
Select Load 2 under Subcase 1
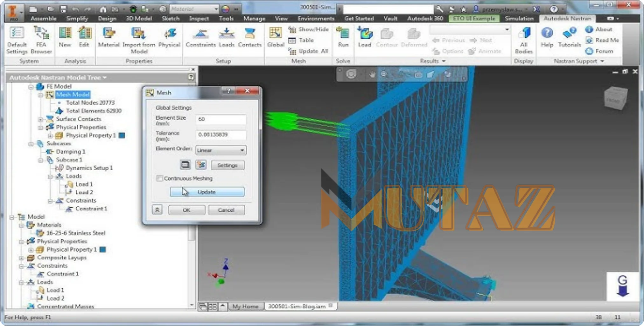point(84,192)
